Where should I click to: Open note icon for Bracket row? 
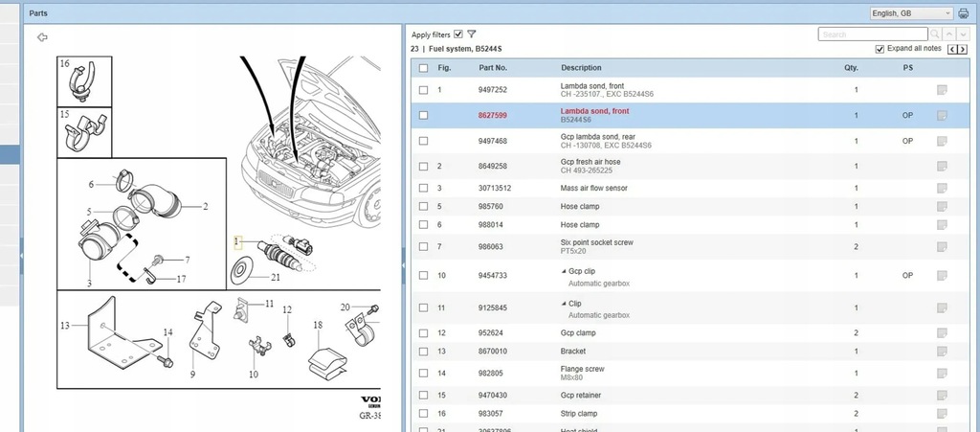click(x=942, y=352)
